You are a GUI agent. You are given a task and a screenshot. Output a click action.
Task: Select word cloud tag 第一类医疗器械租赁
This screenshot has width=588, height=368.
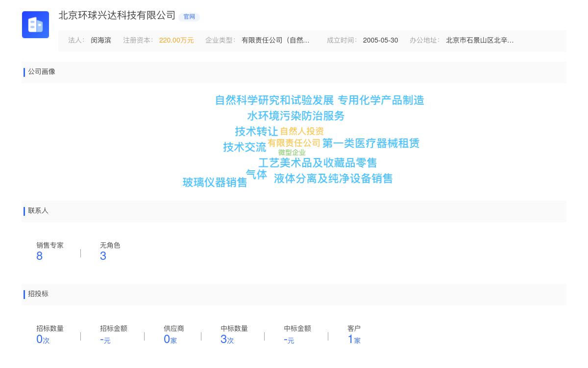pos(371,143)
